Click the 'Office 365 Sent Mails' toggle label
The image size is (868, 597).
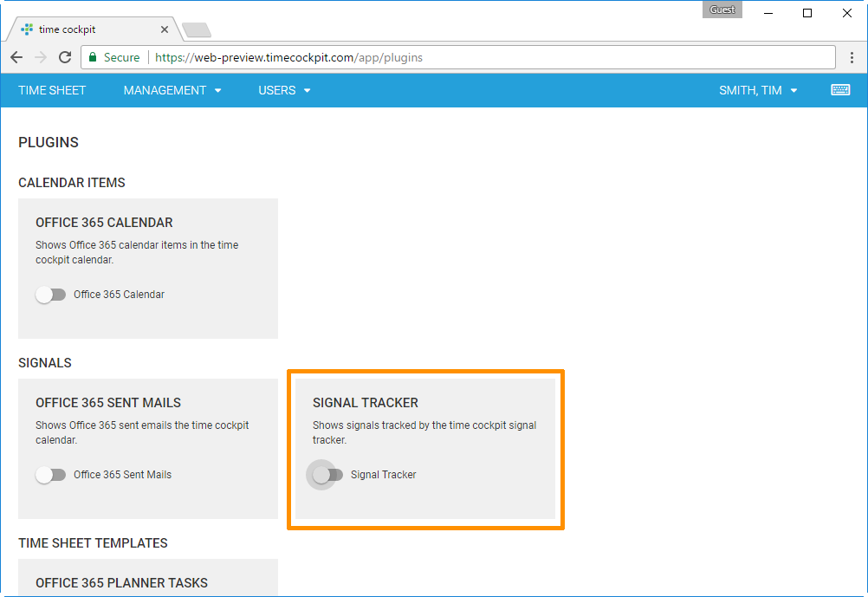(122, 475)
